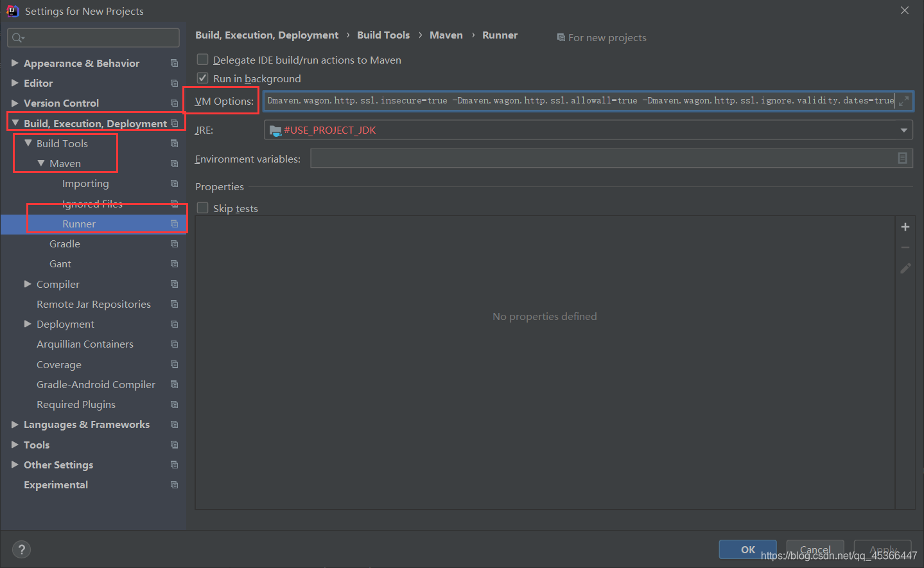Expand the Compiler node
The height and width of the screenshot is (568, 924).
(28, 284)
